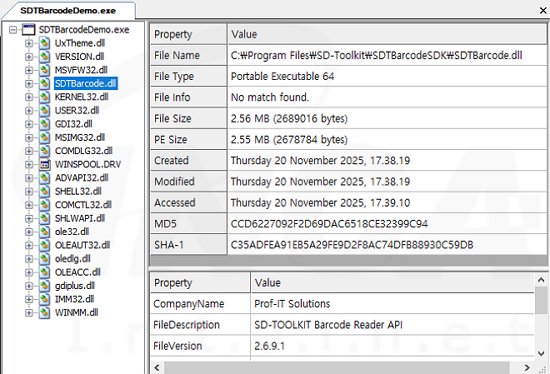This screenshot has height=374, width=550.
Task: Click the oledlg.dll module icon
Action: [44, 259]
